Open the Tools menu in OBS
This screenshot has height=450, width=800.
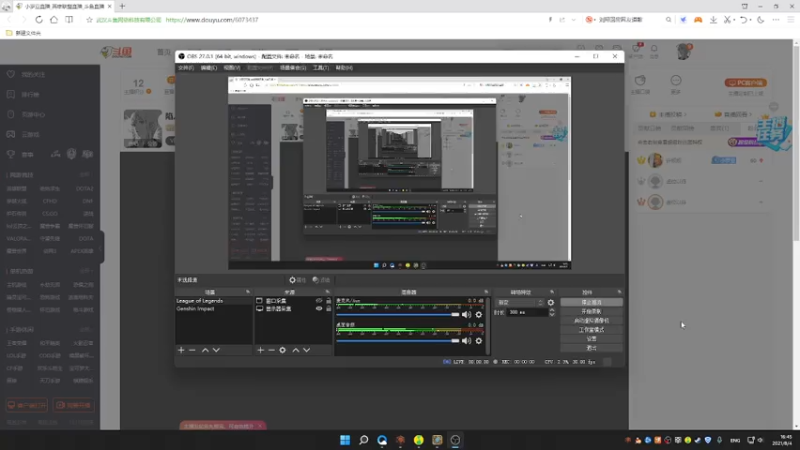[320, 68]
